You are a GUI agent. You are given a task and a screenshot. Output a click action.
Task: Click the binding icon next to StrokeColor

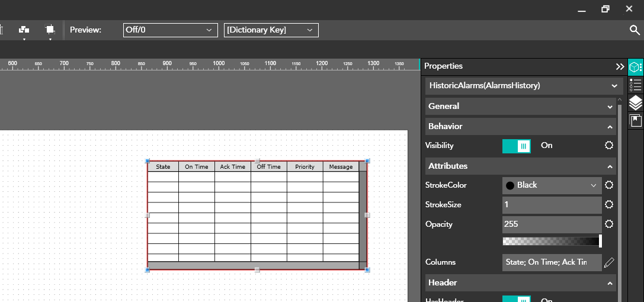point(608,185)
